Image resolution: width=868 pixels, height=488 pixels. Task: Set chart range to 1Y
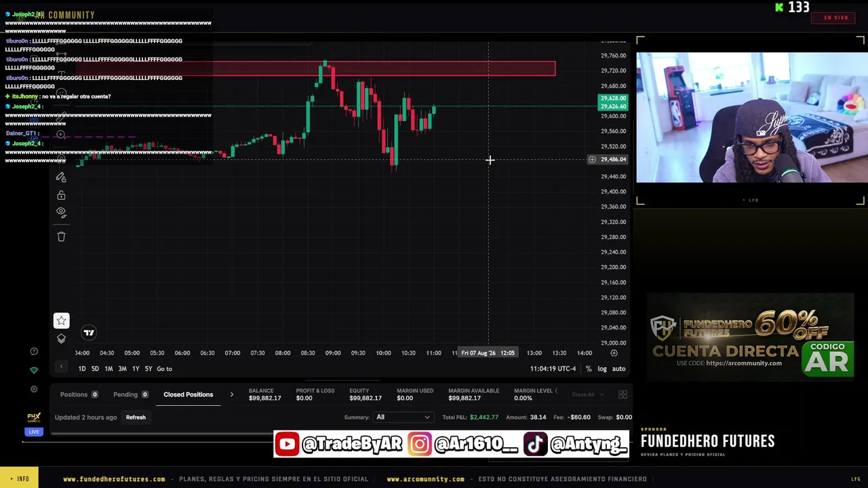136,369
